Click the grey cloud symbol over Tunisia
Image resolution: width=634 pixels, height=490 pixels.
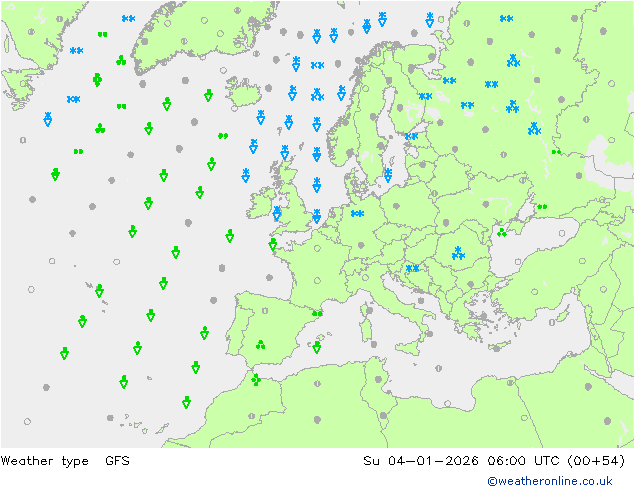(x=378, y=379)
